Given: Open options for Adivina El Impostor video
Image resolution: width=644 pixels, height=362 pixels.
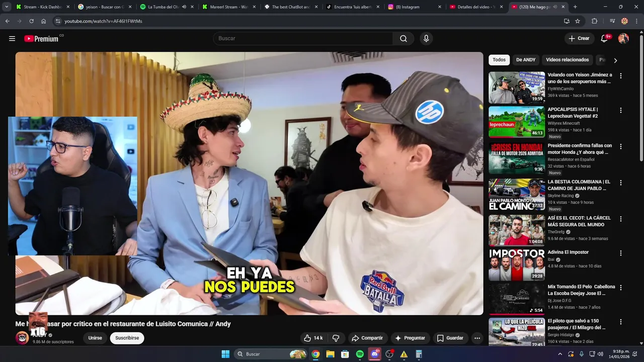Looking at the screenshot, I should click(620, 253).
